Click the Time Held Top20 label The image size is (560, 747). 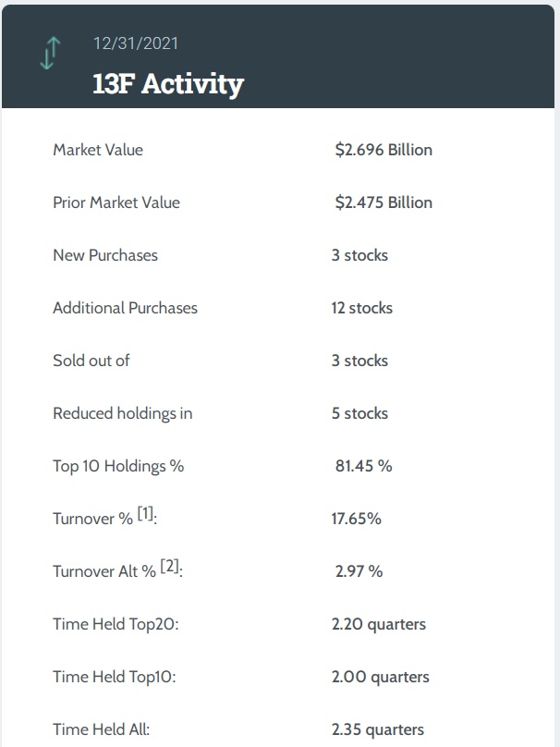(116, 624)
